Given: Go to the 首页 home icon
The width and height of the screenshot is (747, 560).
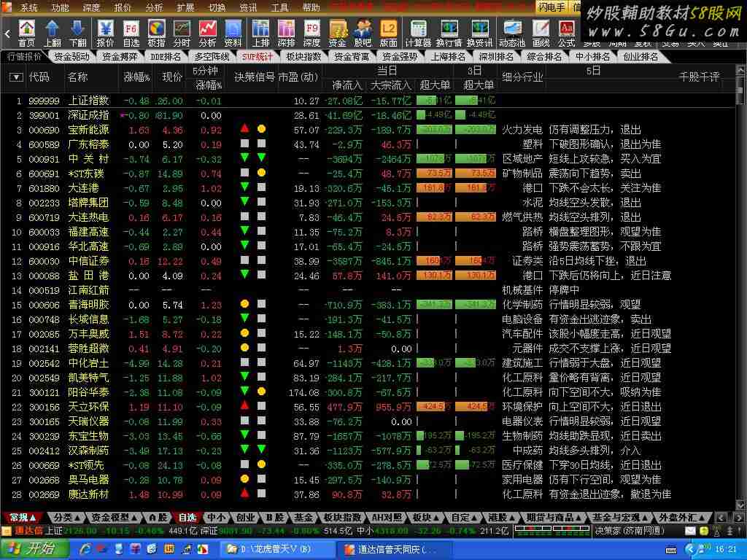Looking at the screenshot, I should [x=27, y=34].
